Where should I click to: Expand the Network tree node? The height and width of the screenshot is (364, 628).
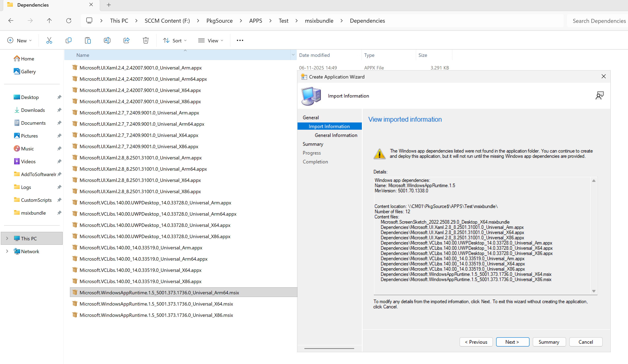7,251
